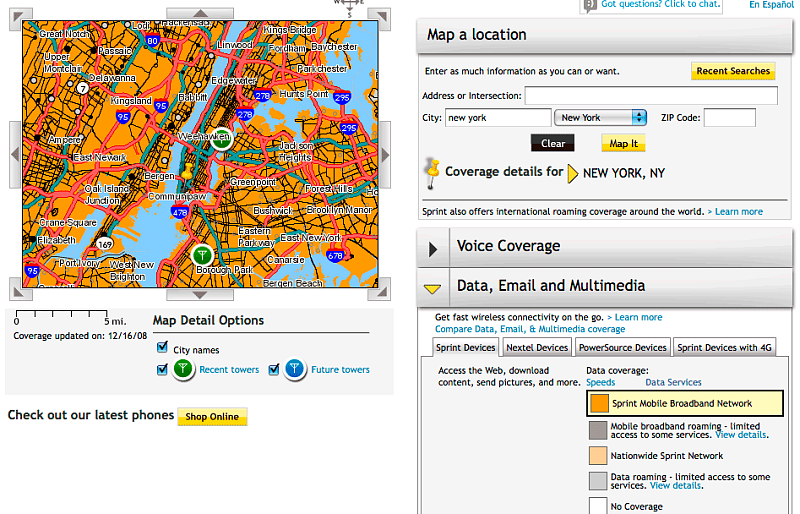Select the peach Nationwide Sprint Network swatch
The height and width of the screenshot is (514, 800).
(x=598, y=455)
